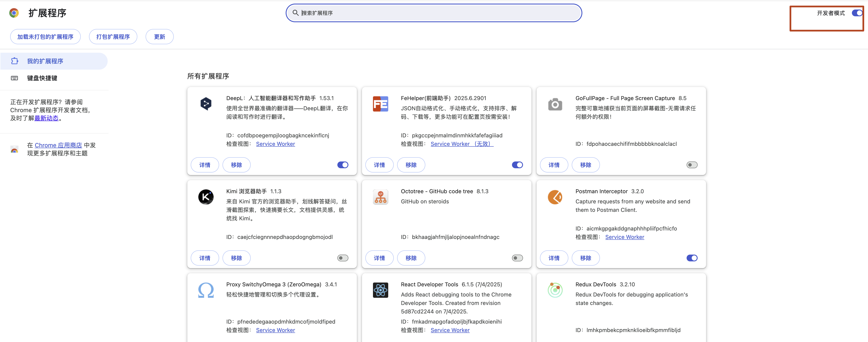Select 键盘快捷键 in the sidebar

(x=42, y=78)
